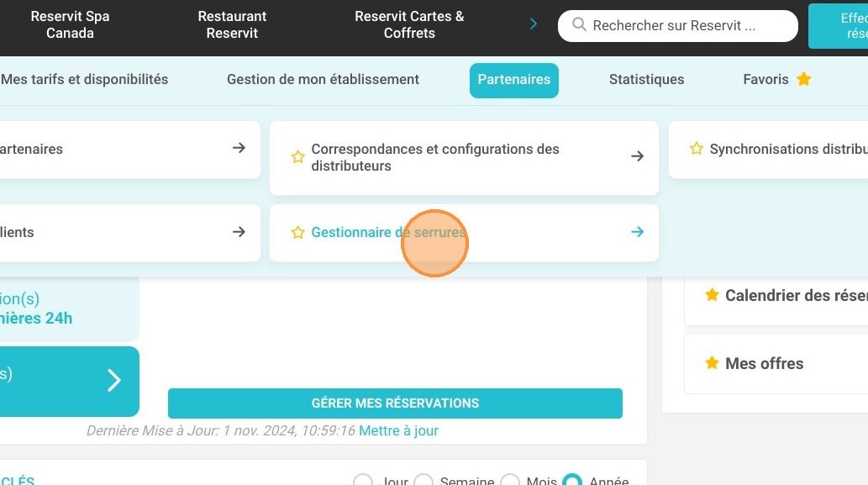Favorite Correspondances et configurations des distributeurs star
The image size is (868, 485).
point(297,156)
